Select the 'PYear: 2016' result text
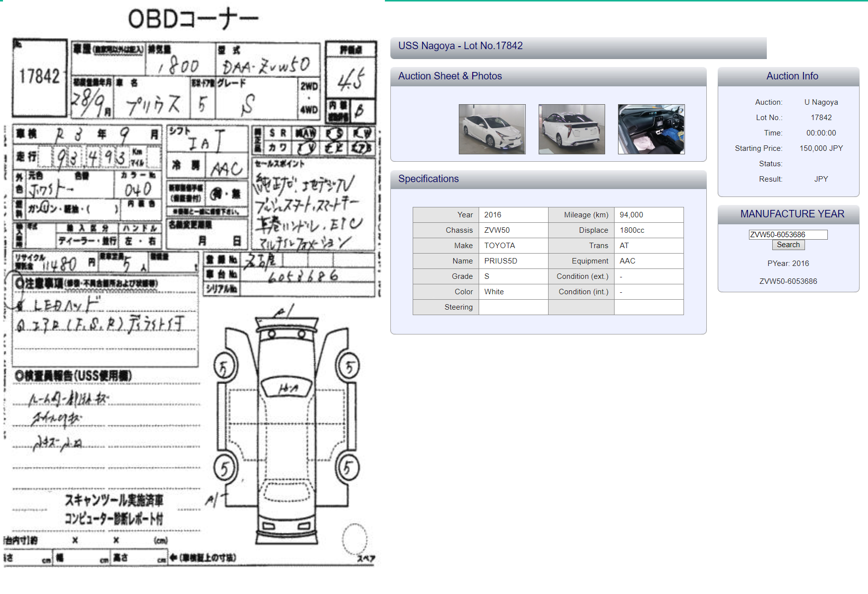Screen dimensions: 868x594 coord(788,264)
